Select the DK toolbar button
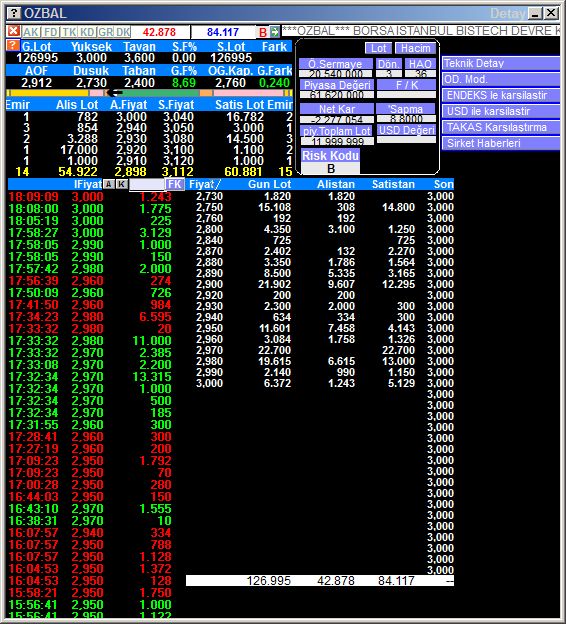Screen dimensions: 566x624 point(123,32)
